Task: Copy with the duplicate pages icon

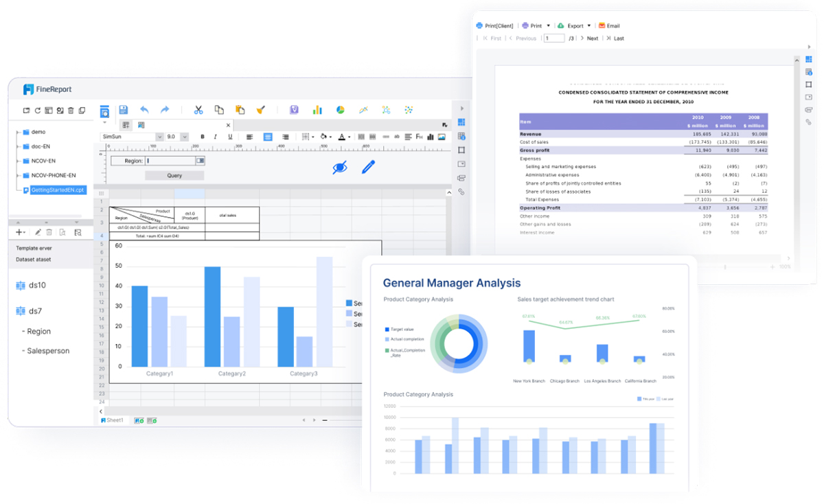Action: point(219,110)
